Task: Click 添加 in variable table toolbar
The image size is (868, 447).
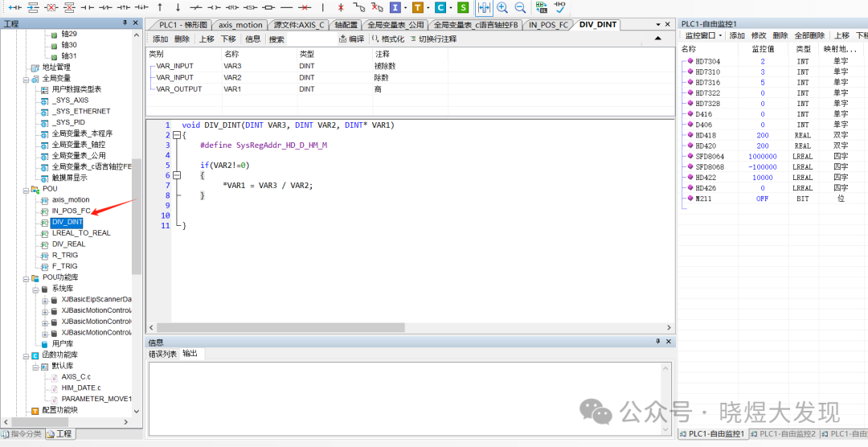Action: [x=161, y=39]
